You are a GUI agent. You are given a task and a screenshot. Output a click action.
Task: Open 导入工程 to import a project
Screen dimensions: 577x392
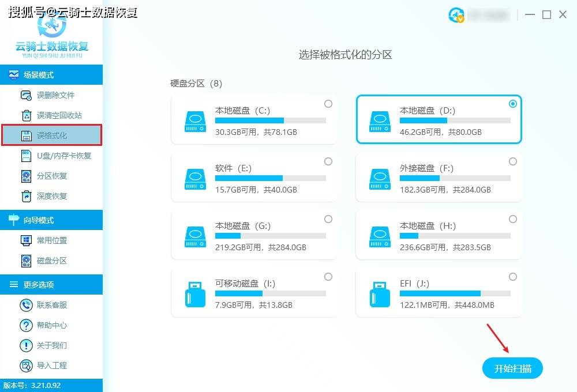click(52, 365)
